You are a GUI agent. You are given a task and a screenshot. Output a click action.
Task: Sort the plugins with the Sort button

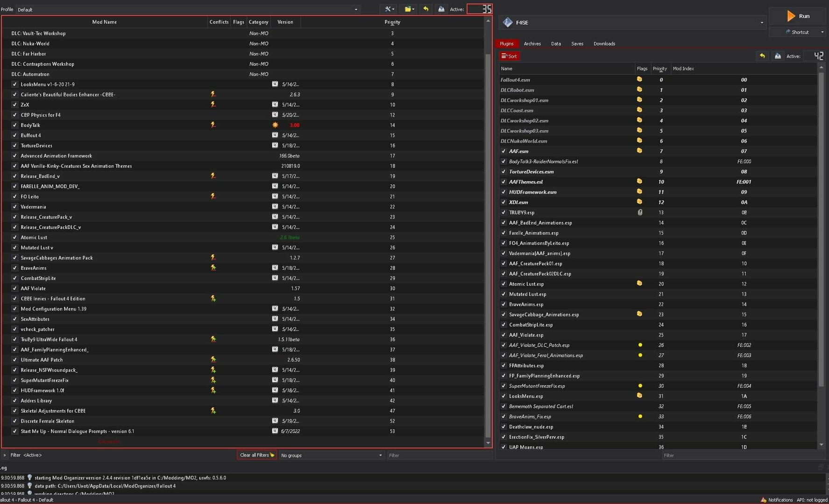509,56
